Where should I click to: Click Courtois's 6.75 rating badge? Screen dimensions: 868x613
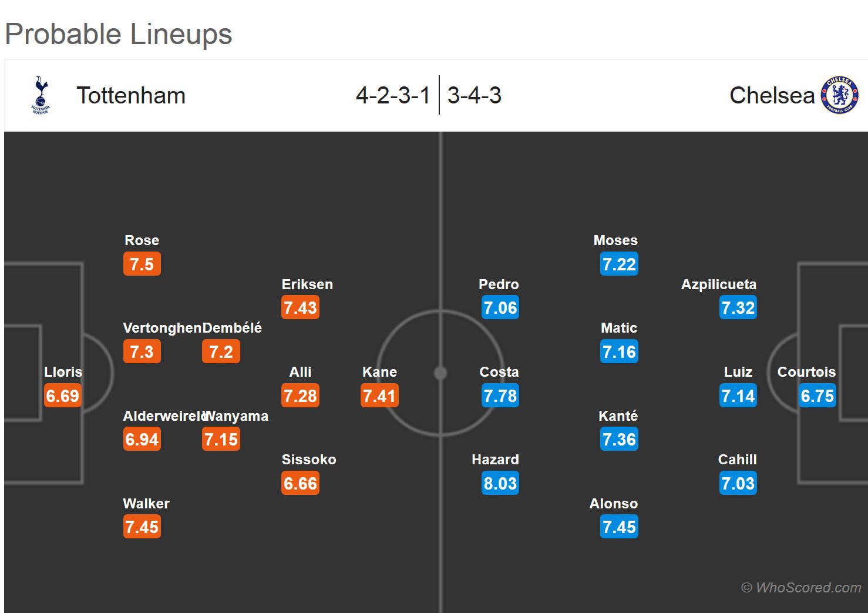817,396
